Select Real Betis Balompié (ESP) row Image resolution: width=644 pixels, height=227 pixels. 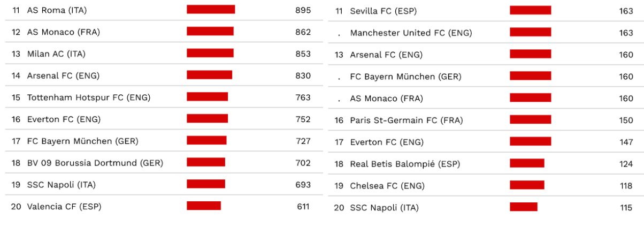click(405, 164)
